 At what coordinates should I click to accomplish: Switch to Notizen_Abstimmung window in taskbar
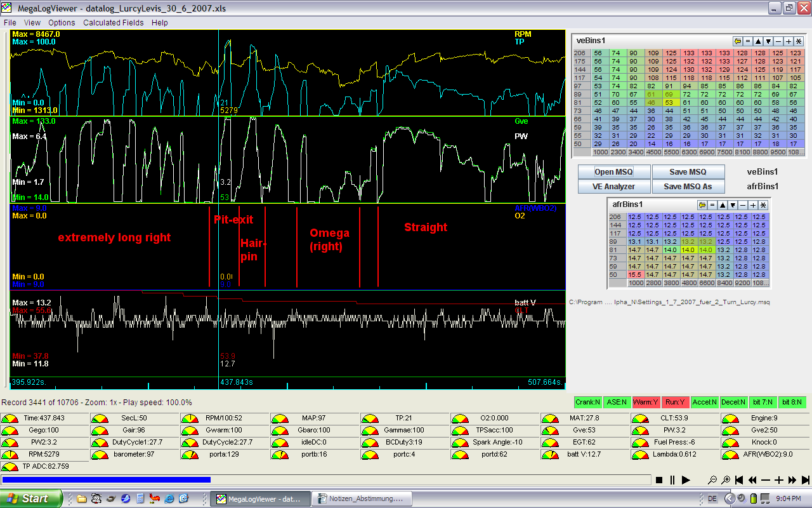coord(363,499)
